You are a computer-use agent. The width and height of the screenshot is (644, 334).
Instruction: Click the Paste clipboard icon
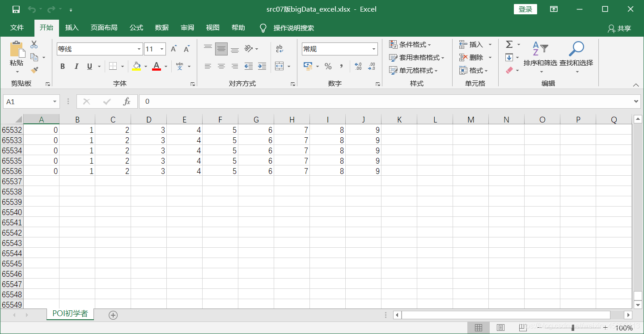(x=17, y=49)
